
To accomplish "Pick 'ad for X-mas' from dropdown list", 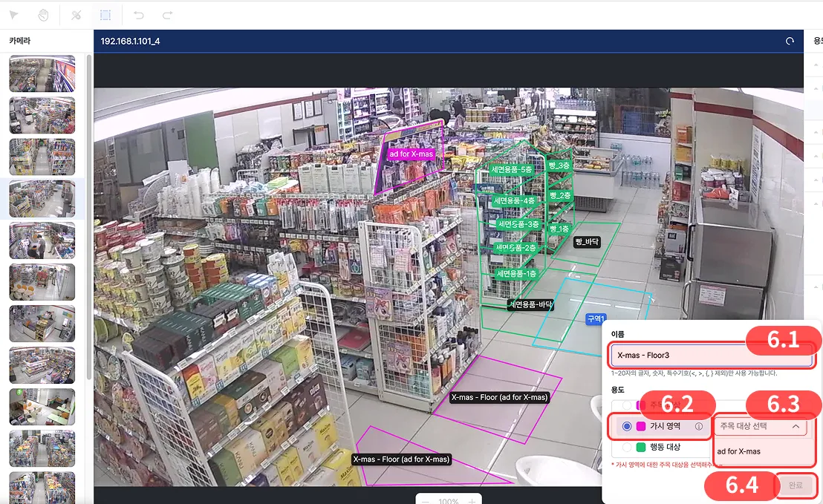I will click(738, 451).
